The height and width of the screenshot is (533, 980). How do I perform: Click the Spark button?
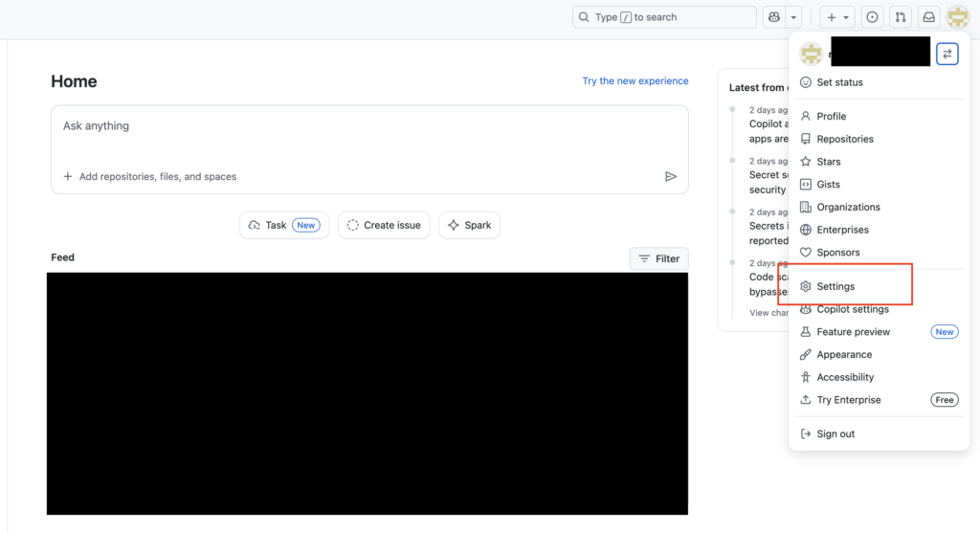coord(469,225)
